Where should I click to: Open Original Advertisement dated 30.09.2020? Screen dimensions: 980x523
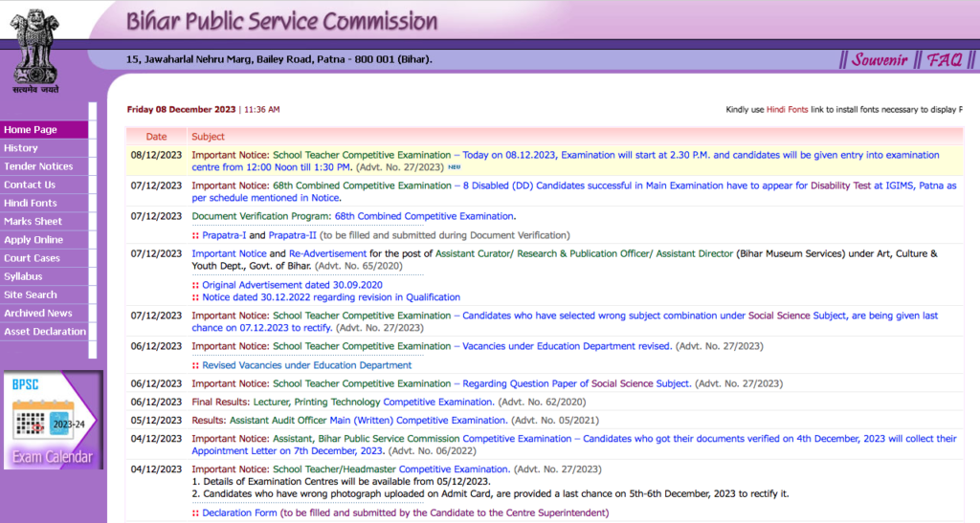pyautogui.click(x=292, y=285)
